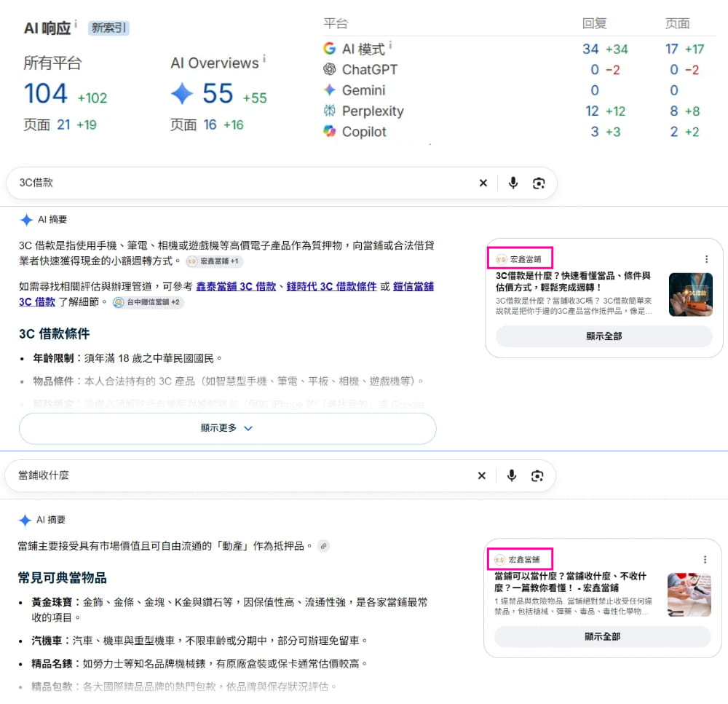Image resolution: width=728 pixels, height=704 pixels.
Task: Start voice search in 3C借款 search bar
Action: (x=513, y=183)
